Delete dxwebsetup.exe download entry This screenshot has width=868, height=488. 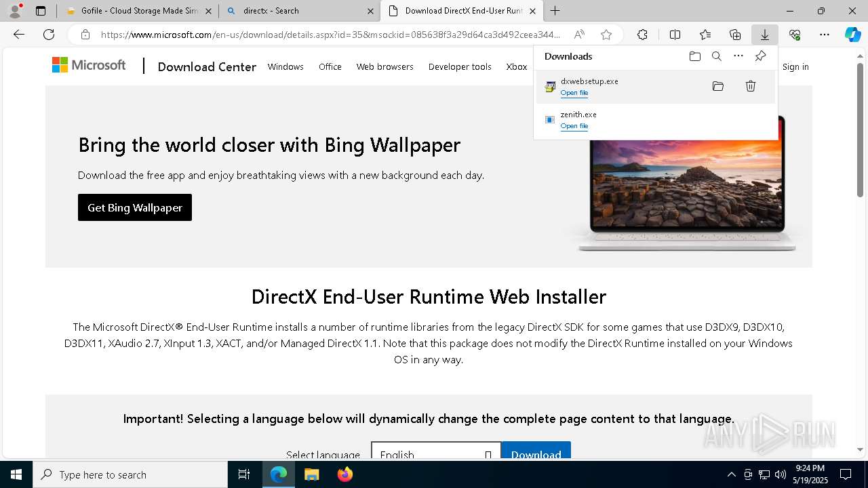751,86
